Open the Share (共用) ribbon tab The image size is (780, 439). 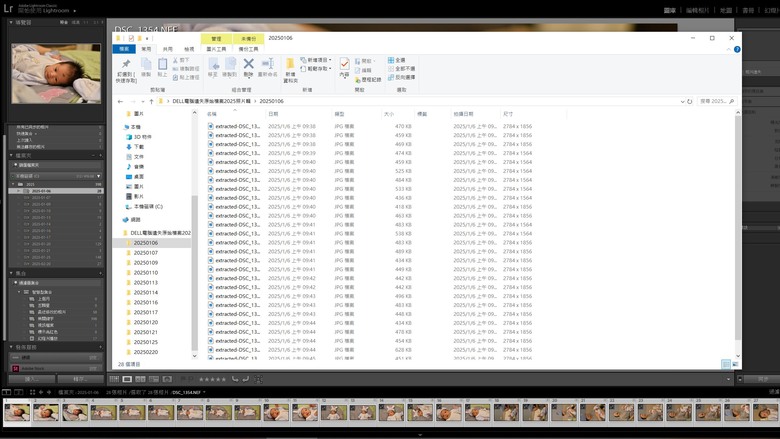point(168,49)
